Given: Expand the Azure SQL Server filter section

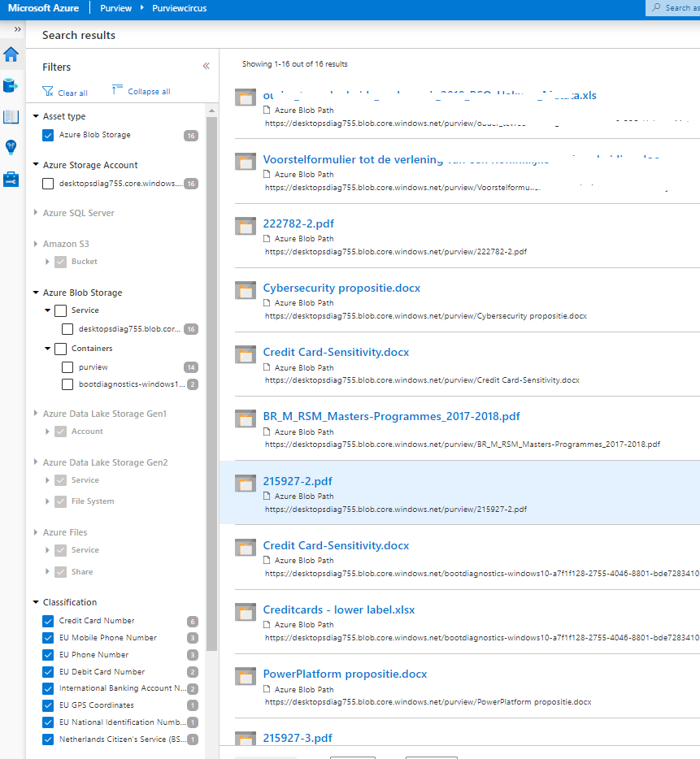Looking at the screenshot, I should click(36, 213).
